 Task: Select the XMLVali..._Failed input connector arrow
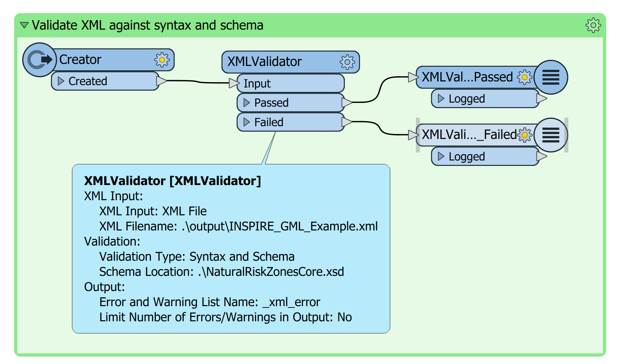point(413,135)
